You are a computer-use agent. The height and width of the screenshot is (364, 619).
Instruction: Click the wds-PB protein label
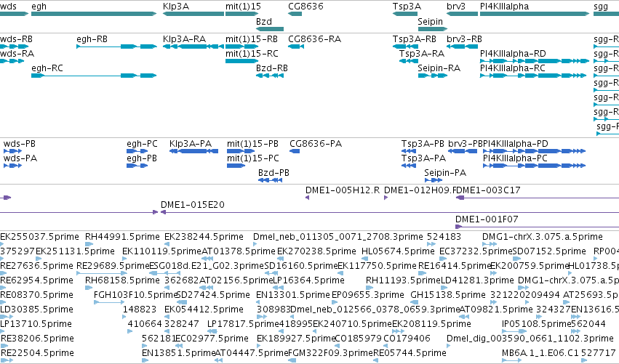[x=20, y=144]
